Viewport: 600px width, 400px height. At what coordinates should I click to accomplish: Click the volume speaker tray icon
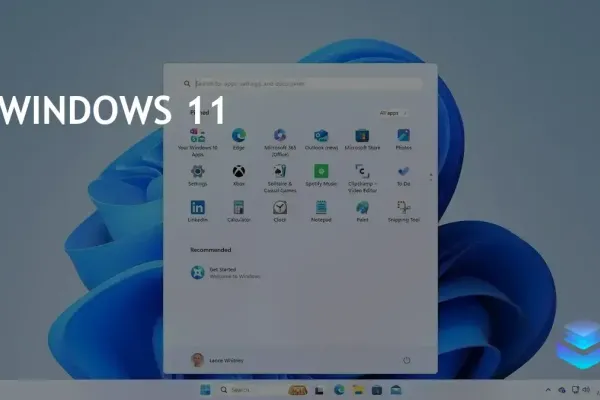point(586,390)
